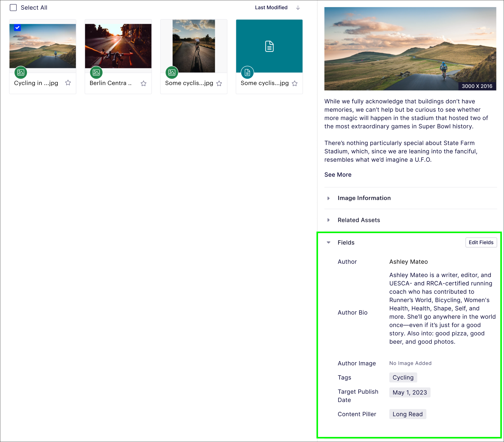Click the Tags field label
504x442 pixels.
(344, 377)
